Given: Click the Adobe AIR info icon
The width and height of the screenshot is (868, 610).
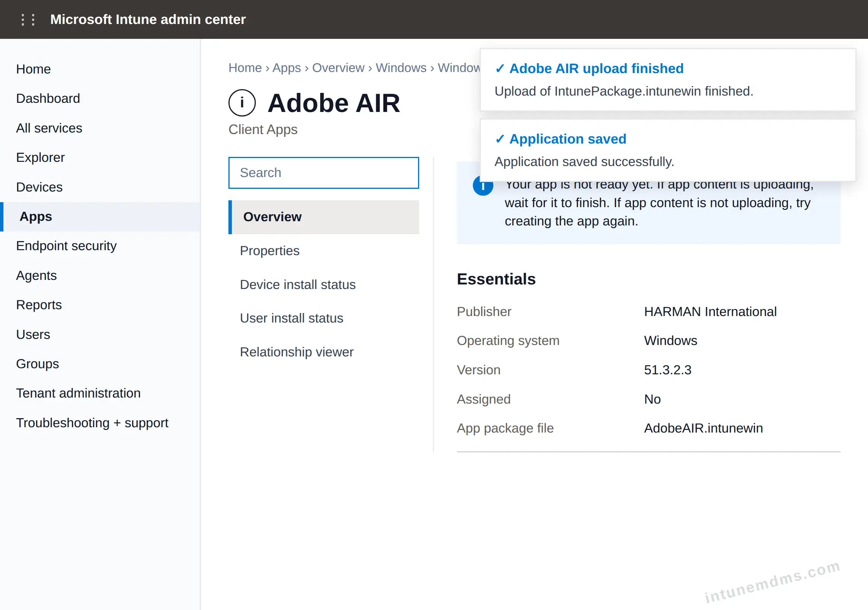Looking at the screenshot, I should point(242,103).
